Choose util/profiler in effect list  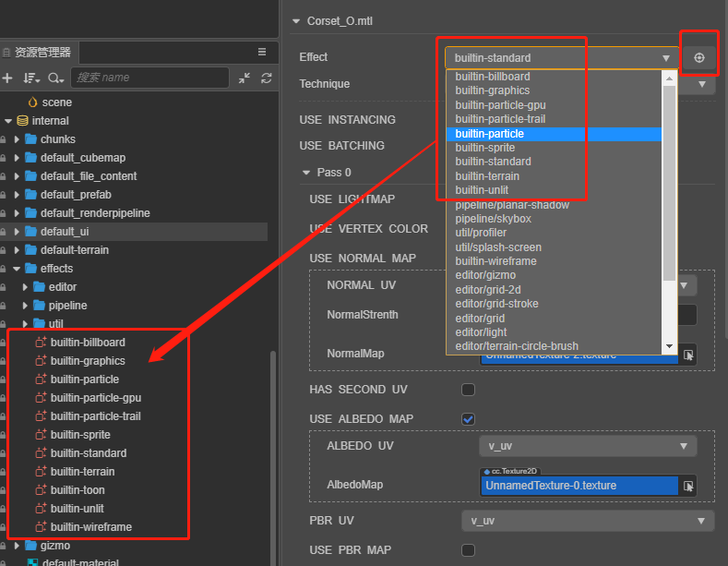[x=554, y=233]
